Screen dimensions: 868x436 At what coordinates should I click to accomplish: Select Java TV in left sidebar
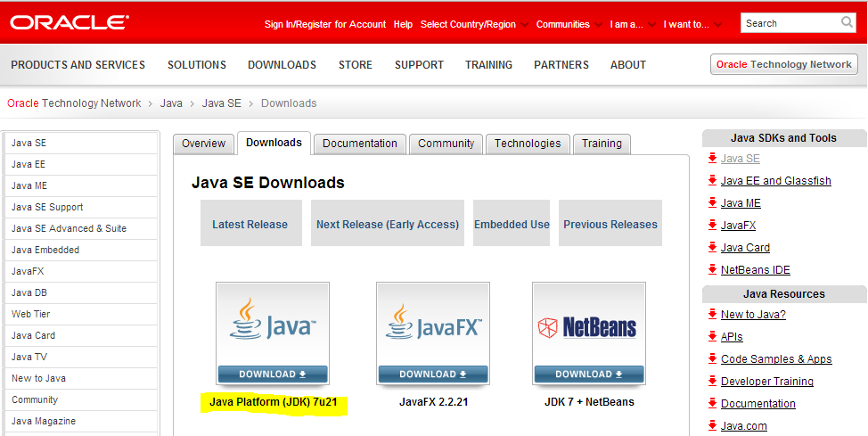coord(81,357)
